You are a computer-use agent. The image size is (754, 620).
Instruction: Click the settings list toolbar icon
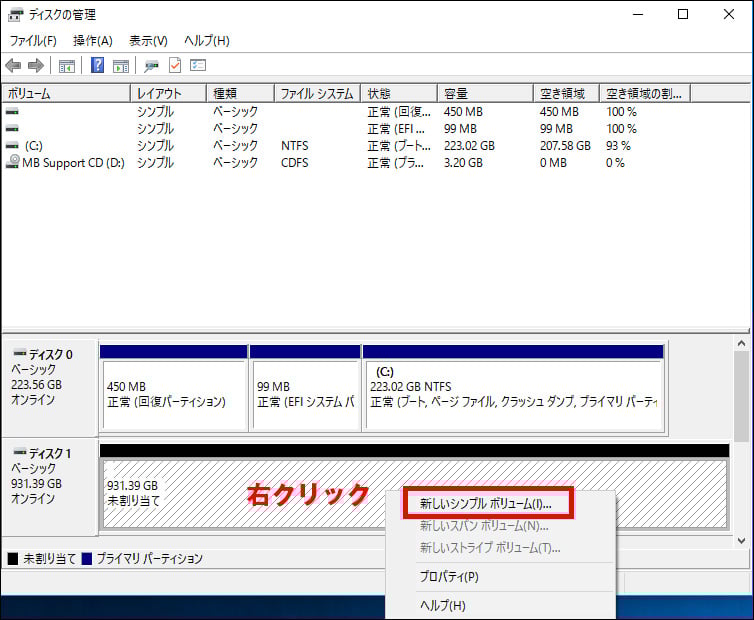[x=198, y=65]
